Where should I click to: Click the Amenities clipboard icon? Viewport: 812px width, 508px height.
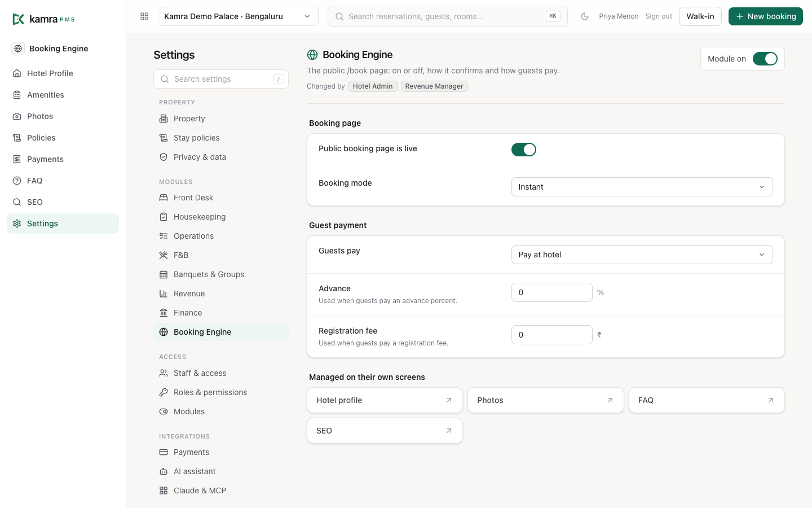click(17, 95)
